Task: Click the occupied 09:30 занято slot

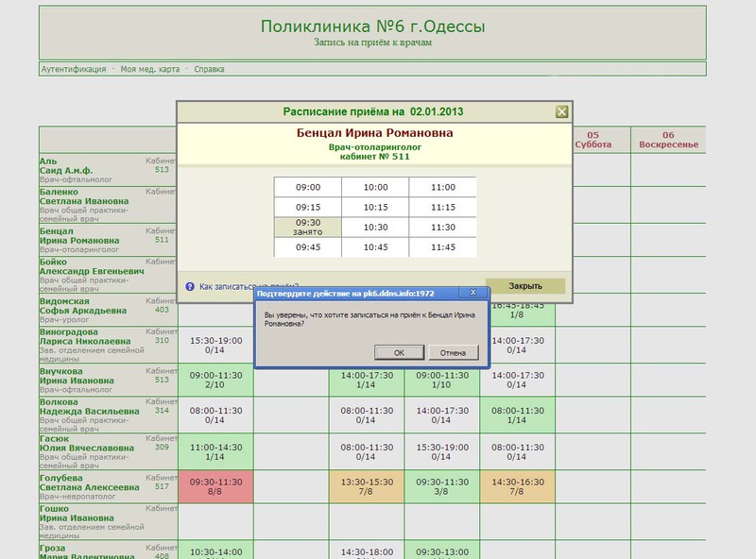Action: coord(308,227)
